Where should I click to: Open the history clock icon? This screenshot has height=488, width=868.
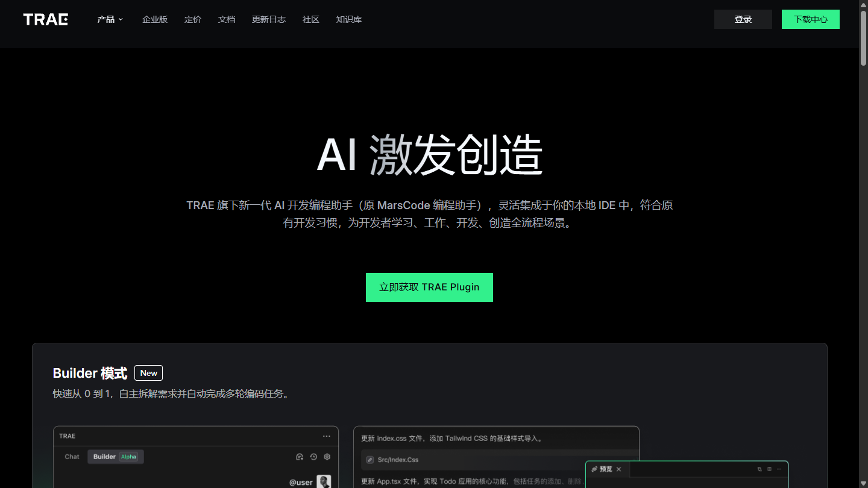coord(313,457)
